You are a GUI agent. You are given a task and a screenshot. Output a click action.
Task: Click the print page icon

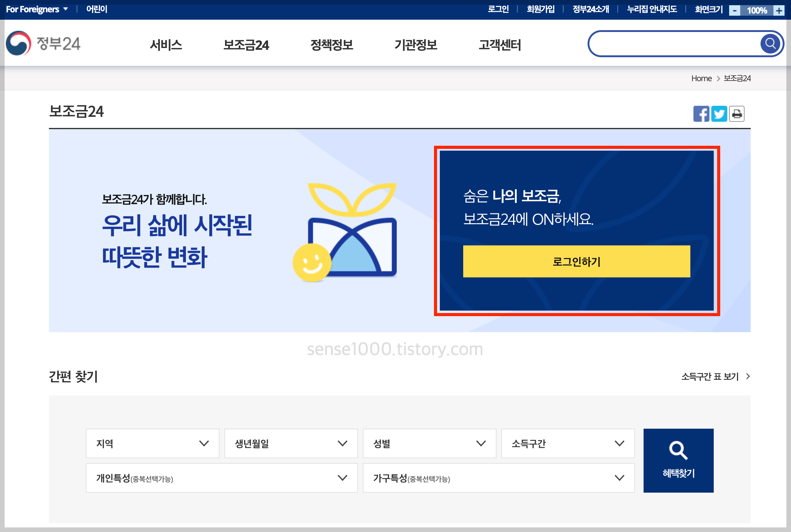tap(737, 114)
